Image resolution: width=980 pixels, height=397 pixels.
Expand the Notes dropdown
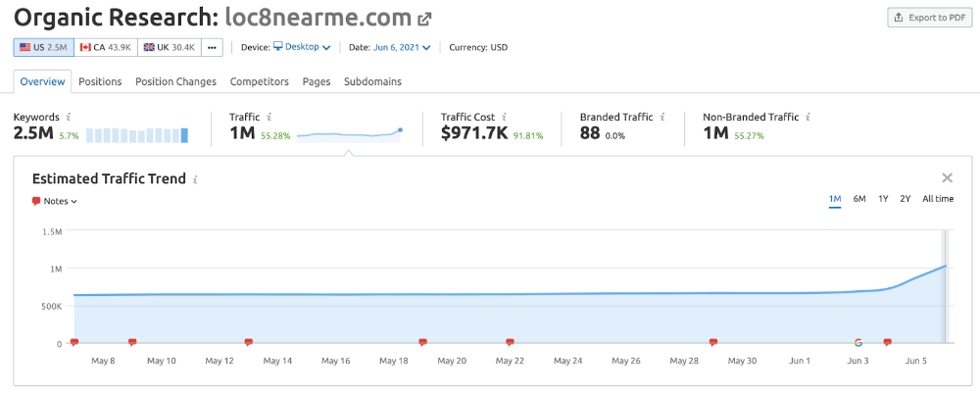point(55,201)
